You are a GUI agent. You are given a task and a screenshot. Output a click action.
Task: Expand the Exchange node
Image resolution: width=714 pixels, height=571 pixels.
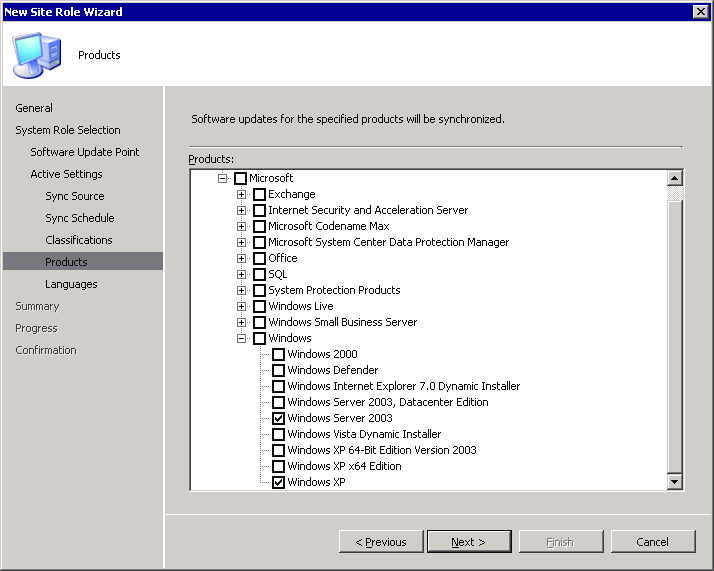(241, 194)
